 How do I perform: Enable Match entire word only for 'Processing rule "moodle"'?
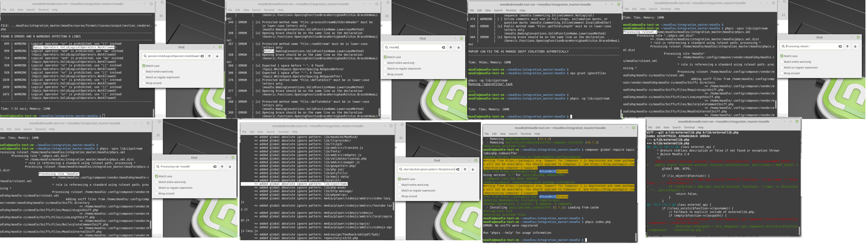pos(156,182)
